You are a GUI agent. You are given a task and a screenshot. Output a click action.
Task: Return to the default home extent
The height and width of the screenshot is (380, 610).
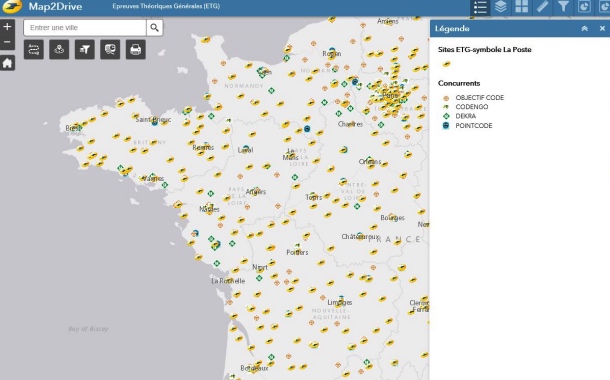[7, 63]
